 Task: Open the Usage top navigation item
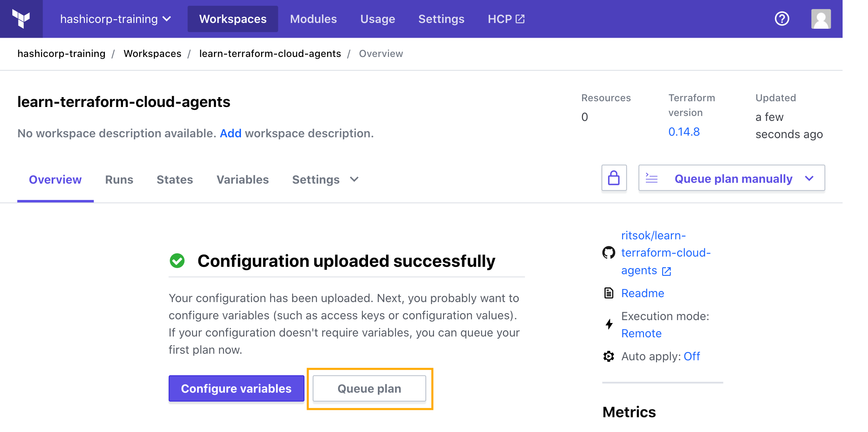click(377, 19)
